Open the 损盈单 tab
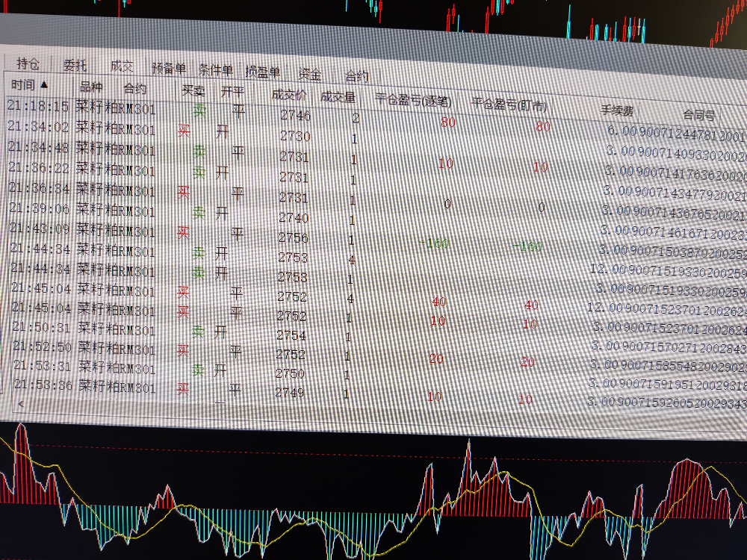 coord(262,72)
